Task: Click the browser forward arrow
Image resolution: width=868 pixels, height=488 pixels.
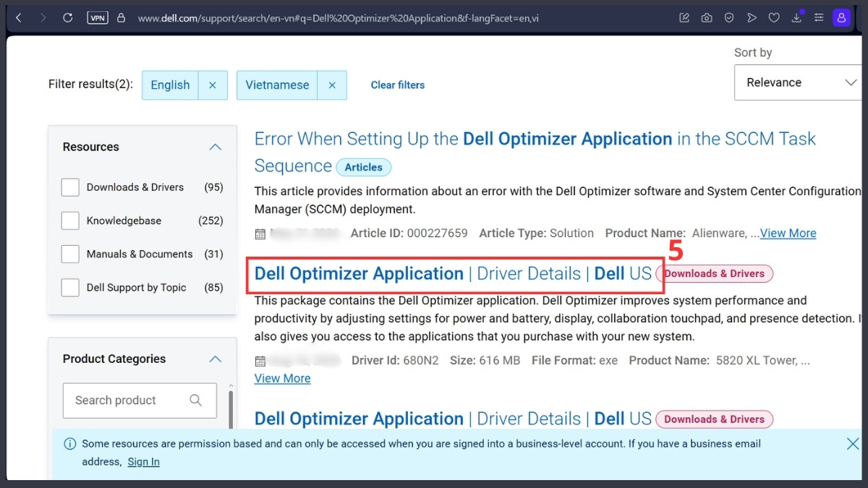Action: [43, 17]
